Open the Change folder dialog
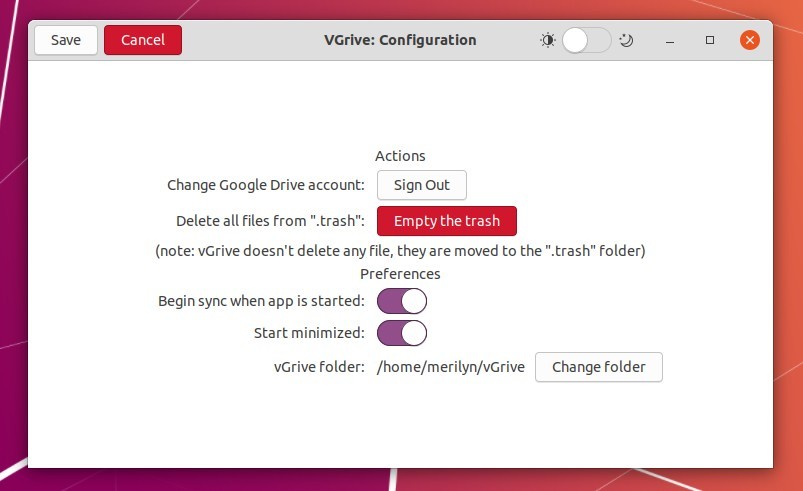This screenshot has width=803, height=491. coord(598,367)
